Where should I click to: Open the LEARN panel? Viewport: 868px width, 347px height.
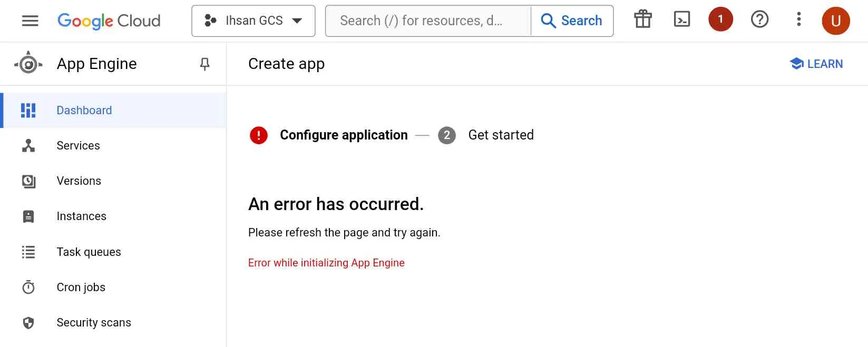pyautogui.click(x=816, y=64)
